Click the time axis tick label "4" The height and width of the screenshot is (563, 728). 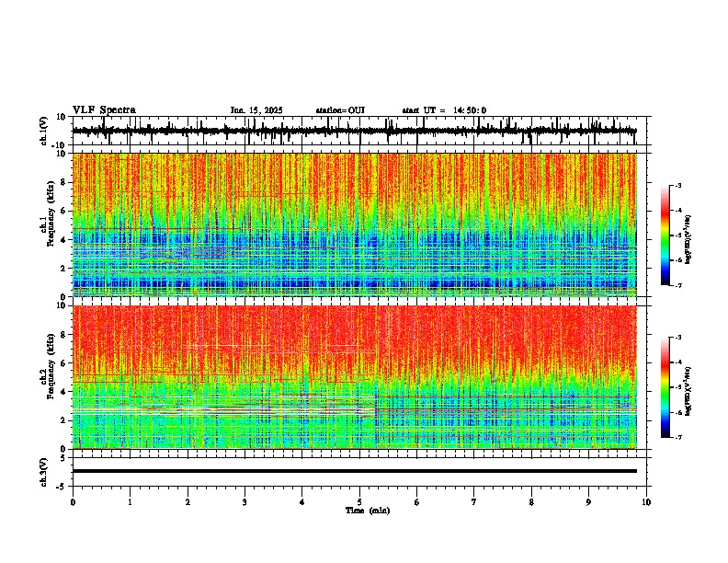click(x=302, y=502)
